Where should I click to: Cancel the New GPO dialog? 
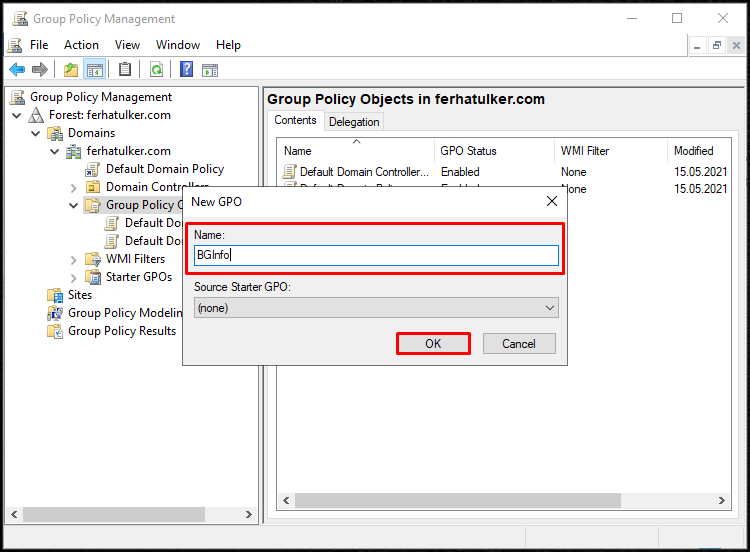pos(519,343)
